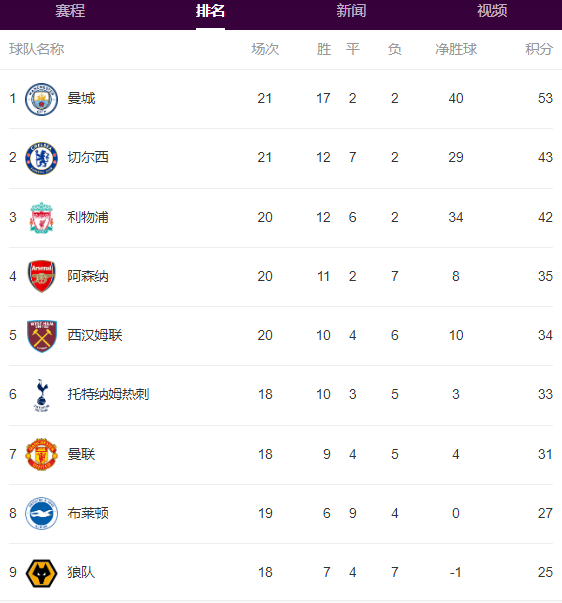Open the 视频 tab
The image size is (562, 603).
492,11
